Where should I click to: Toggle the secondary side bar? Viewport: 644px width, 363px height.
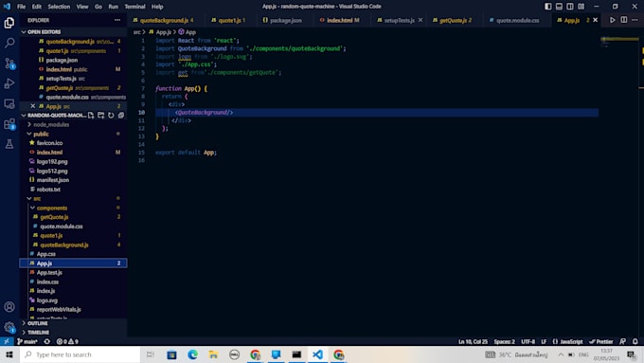click(570, 7)
